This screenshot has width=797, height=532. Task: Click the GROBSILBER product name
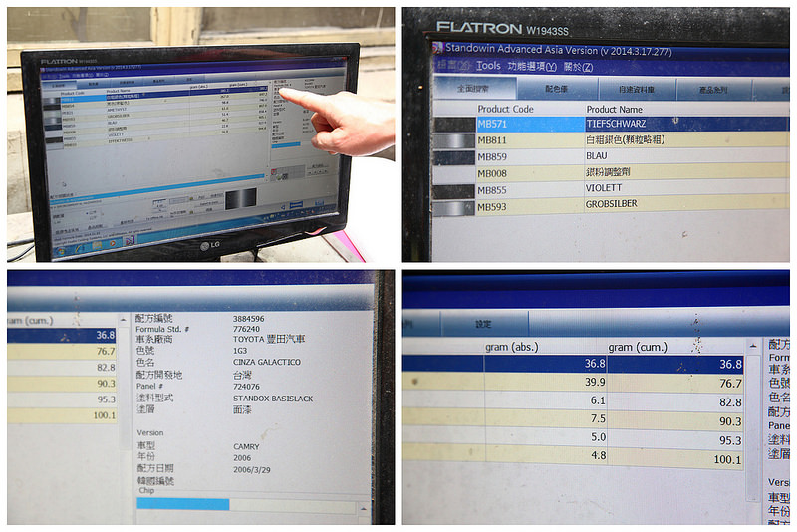pos(611,204)
